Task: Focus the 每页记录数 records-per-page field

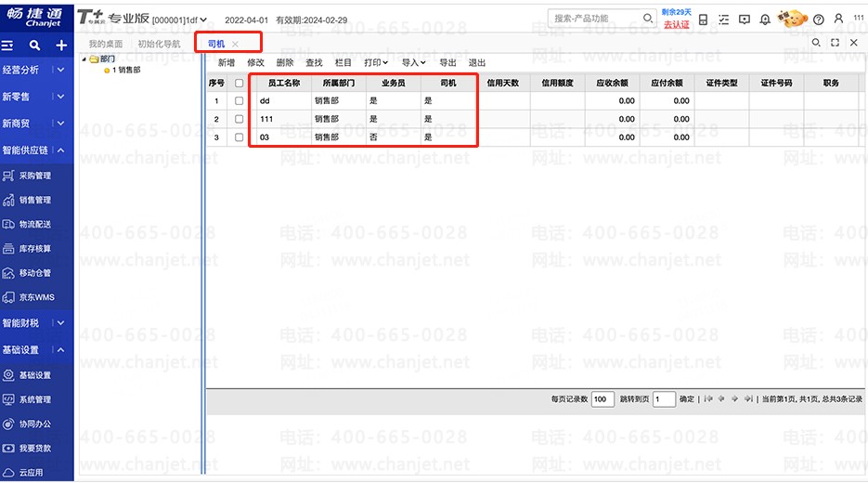Action: pyautogui.click(x=602, y=398)
